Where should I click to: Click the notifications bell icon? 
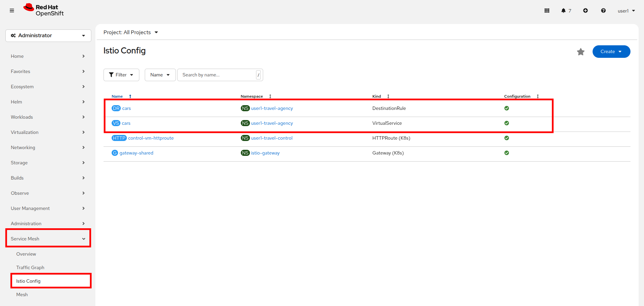coord(563,10)
